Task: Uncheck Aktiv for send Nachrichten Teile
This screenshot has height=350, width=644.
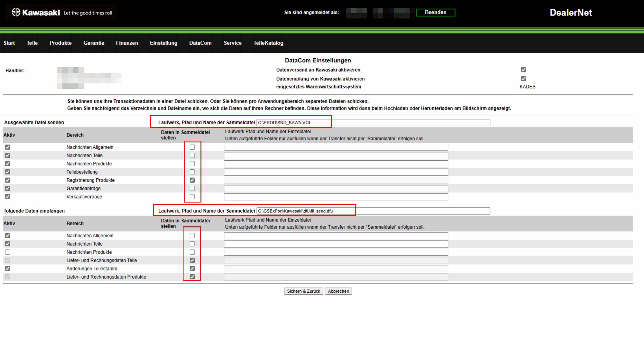Action: click(x=8, y=155)
